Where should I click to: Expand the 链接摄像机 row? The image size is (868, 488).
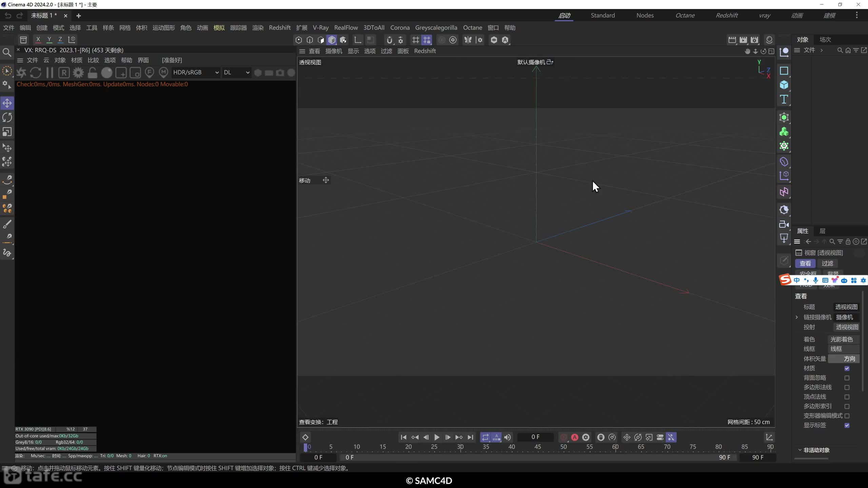point(797,317)
